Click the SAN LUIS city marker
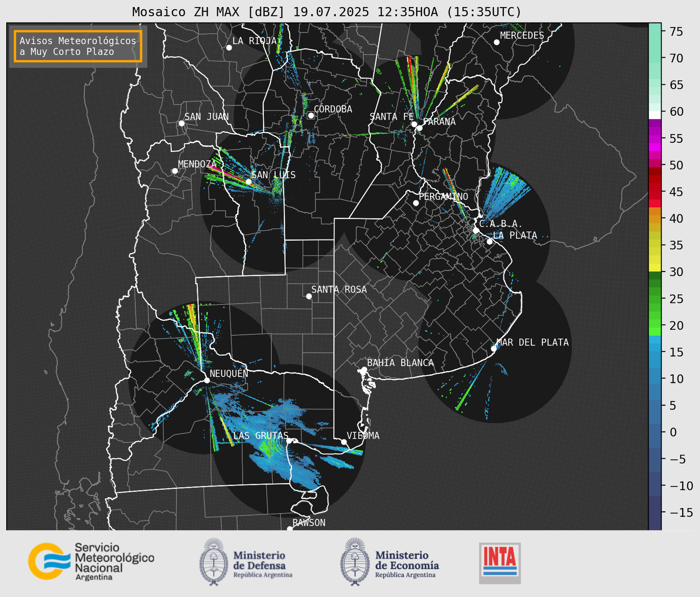The width and height of the screenshot is (700, 597). [x=249, y=182]
